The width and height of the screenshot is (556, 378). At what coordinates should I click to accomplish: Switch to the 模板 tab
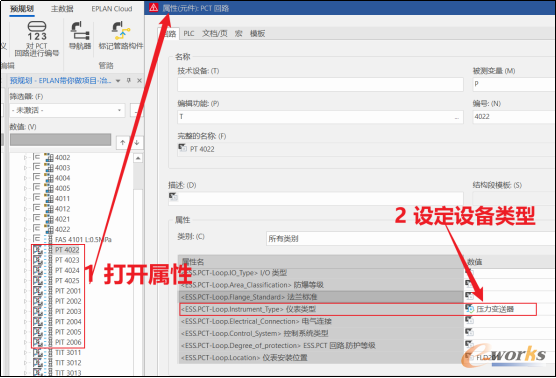coord(257,33)
